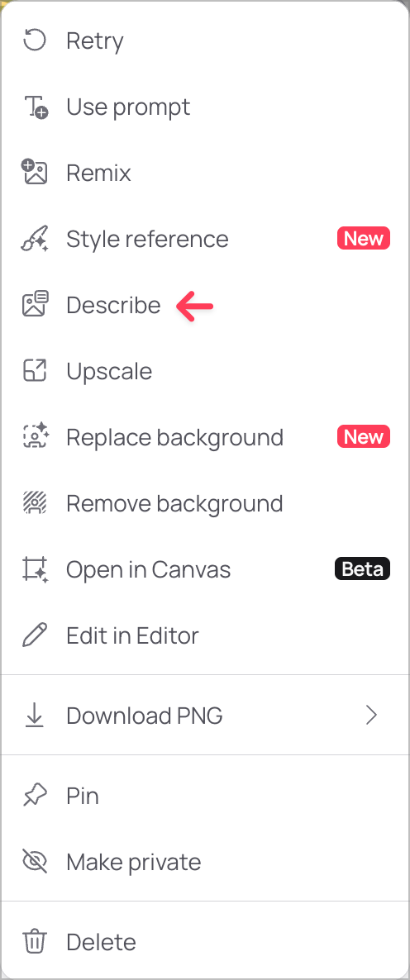Click the New badge beside Style reference
410x980 pixels.
[x=364, y=238]
